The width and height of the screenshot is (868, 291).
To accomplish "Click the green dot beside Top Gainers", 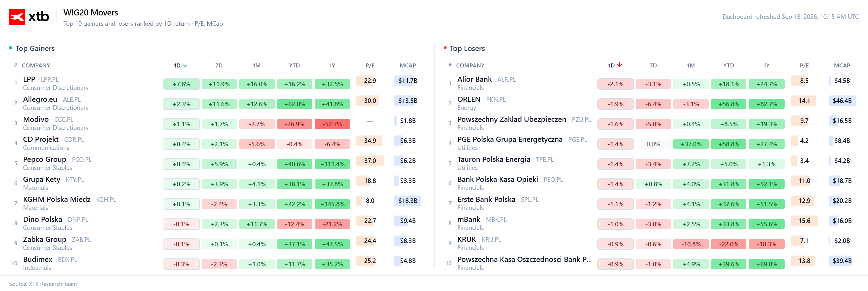I will point(11,48).
